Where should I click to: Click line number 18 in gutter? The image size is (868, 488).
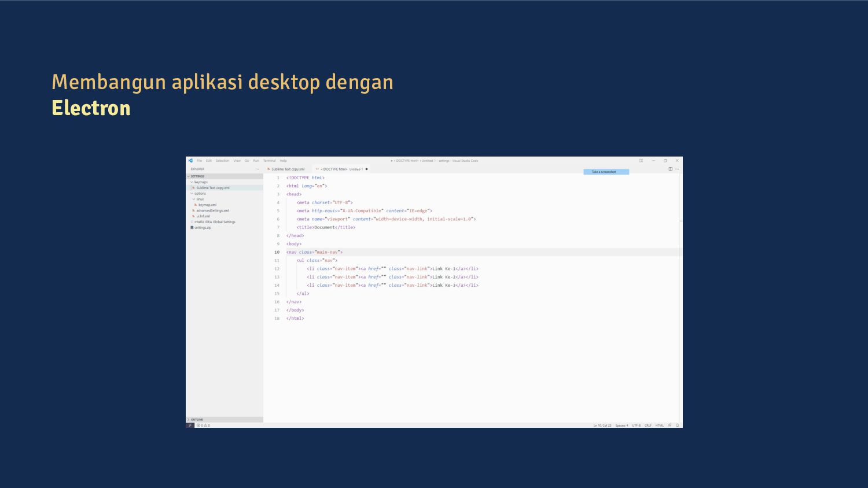[277, 319]
